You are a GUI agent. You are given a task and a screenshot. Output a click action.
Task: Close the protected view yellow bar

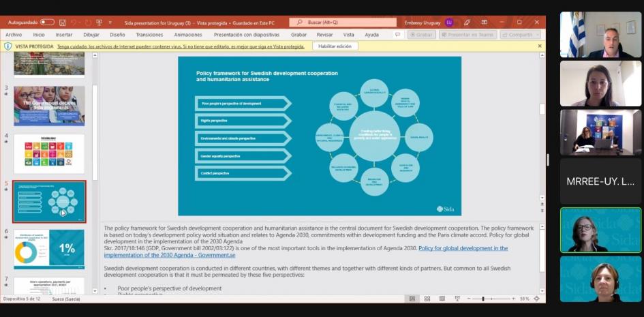tap(540, 46)
